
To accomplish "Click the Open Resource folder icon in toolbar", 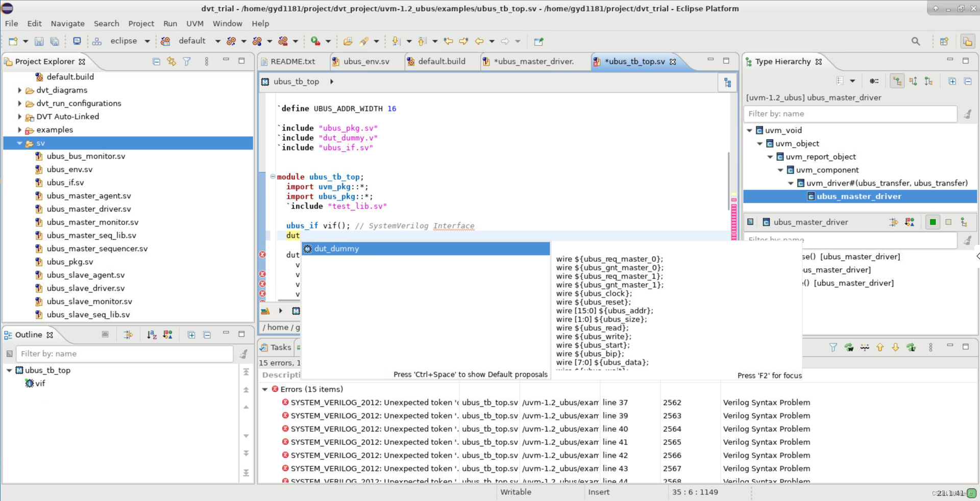I will 348,41.
